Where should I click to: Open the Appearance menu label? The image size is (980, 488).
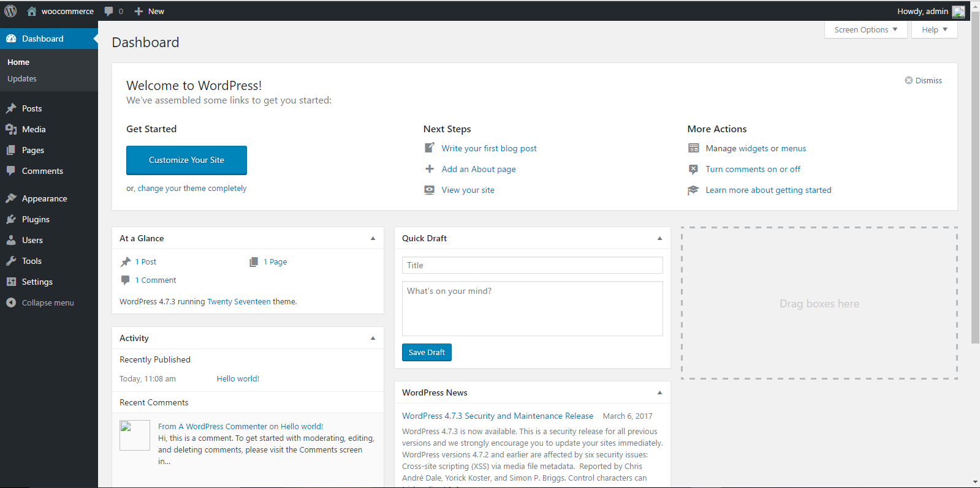(x=45, y=198)
